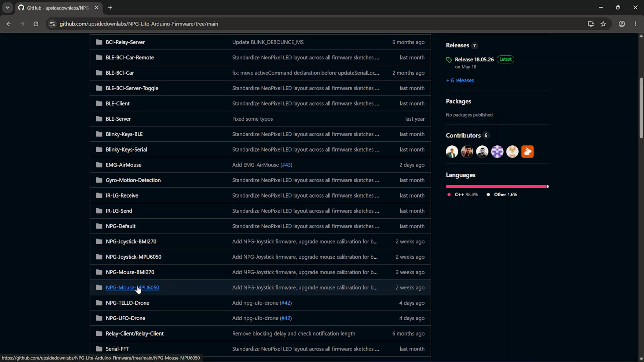Open the BLE-BCI-Car folder
The image size is (644, 362).
pos(120,73)
